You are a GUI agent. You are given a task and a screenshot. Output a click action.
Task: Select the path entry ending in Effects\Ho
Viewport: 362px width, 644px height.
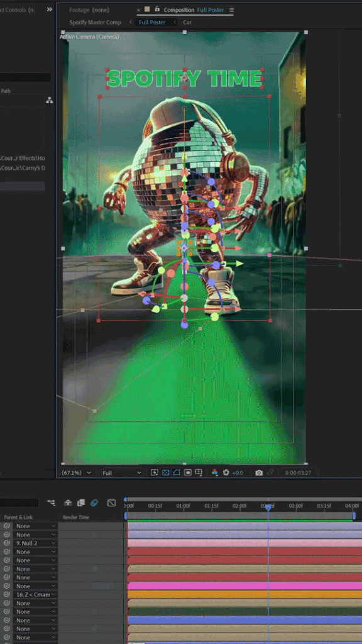[23, 158]
